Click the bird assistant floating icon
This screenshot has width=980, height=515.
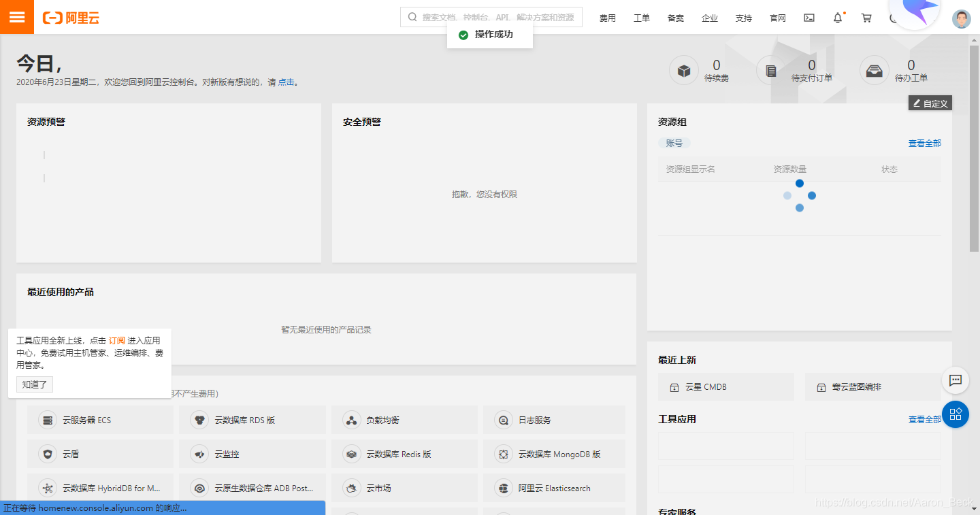click(x=915, y=12)
